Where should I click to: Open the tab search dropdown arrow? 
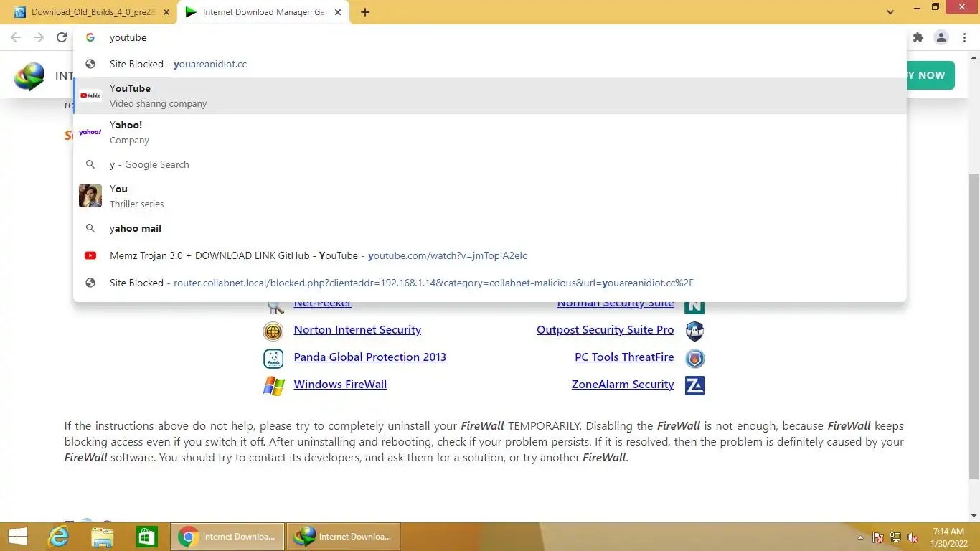(x=890, y=12)
